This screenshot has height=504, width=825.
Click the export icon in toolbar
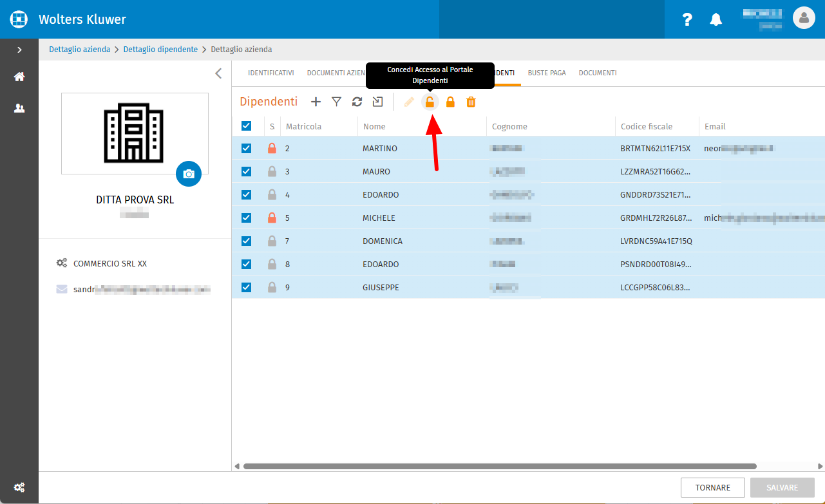click(377, 102)
